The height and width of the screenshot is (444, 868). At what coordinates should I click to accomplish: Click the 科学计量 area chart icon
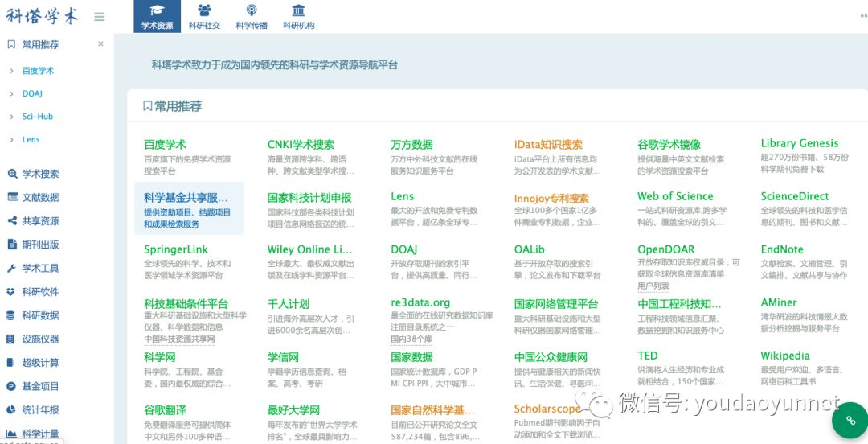[x=10, y=434]
